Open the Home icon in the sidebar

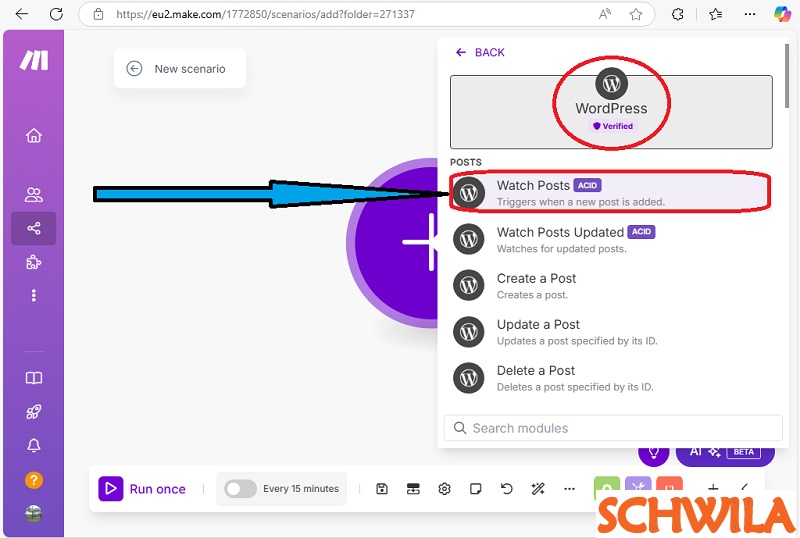click(x=34, y=135)
